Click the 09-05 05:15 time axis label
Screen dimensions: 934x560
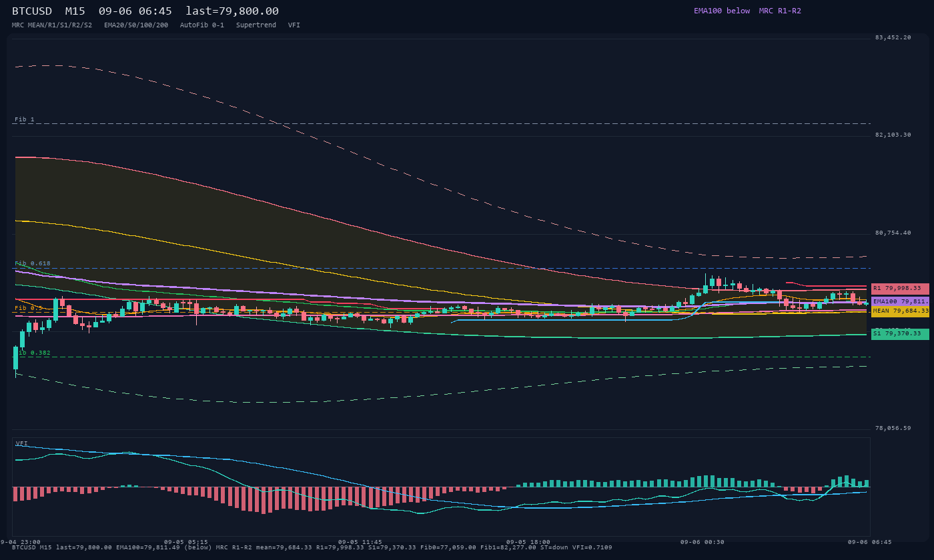(x=186, y=542)
